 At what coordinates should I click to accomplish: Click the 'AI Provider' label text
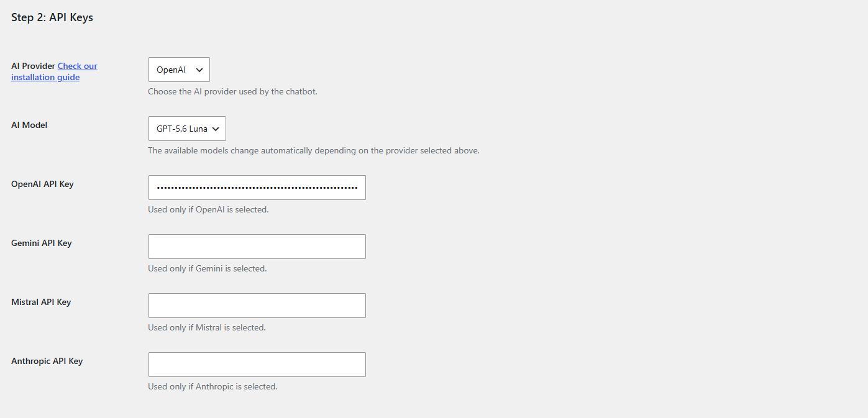33,66
